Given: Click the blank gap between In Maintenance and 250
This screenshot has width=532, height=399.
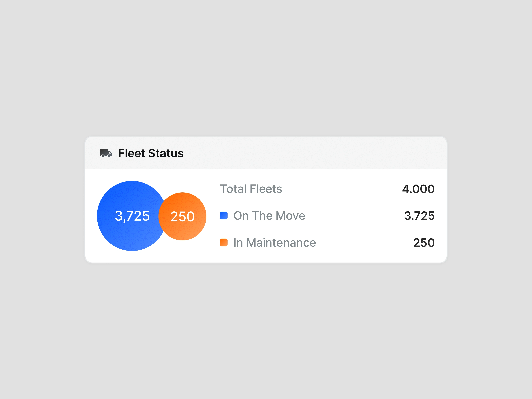Looking at the screenshot, I should coord(363,243).
